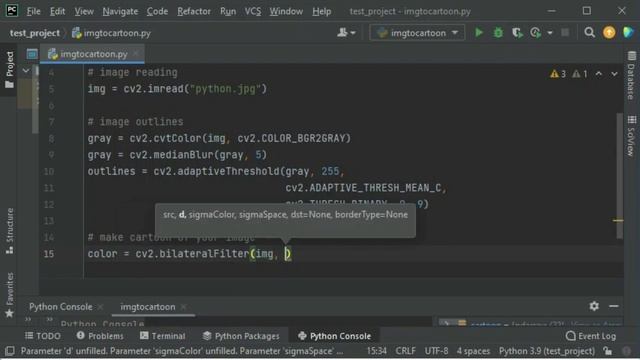
Task: Select the Python Console session tab
Action: pos(60,307)
